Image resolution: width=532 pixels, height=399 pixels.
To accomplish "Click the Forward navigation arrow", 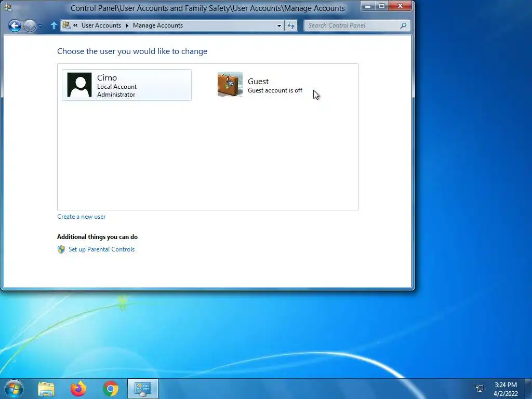I will (x=30, y=25).
